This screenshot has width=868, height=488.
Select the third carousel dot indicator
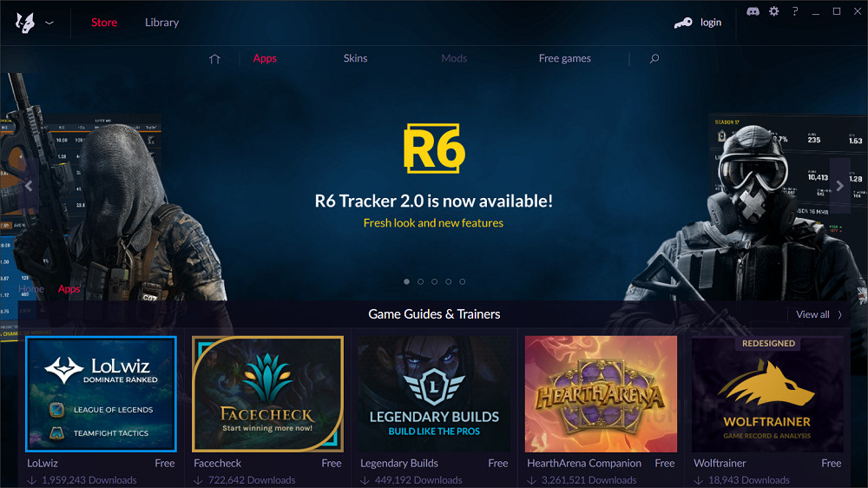pyautogui.click(x=435, y=282)
